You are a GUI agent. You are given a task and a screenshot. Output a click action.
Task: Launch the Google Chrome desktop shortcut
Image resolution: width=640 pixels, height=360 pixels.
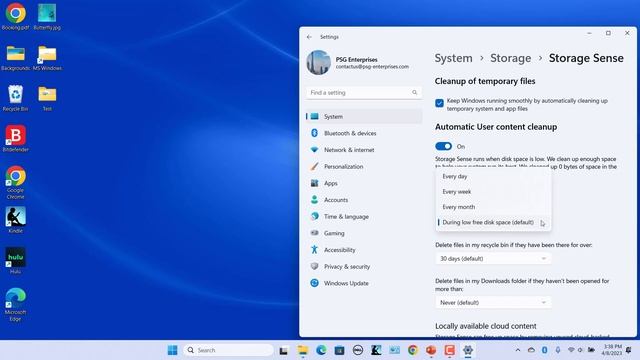[16, 182]
